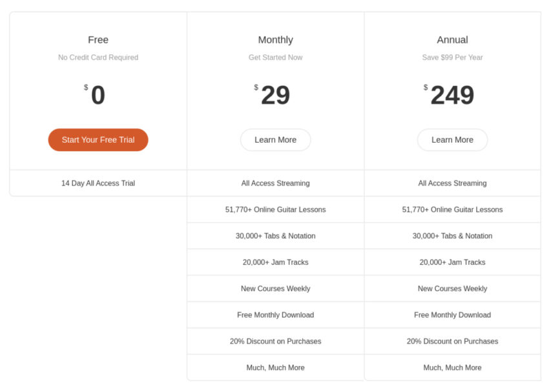
Task: Click the 14 Day All Access Trial row
Action: tap(98, 183)
